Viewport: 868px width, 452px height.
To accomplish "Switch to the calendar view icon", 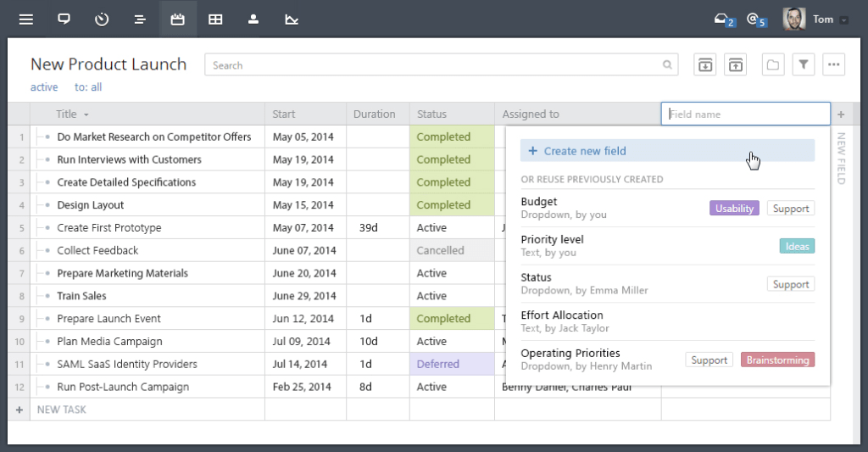I will tap(178, 19).
